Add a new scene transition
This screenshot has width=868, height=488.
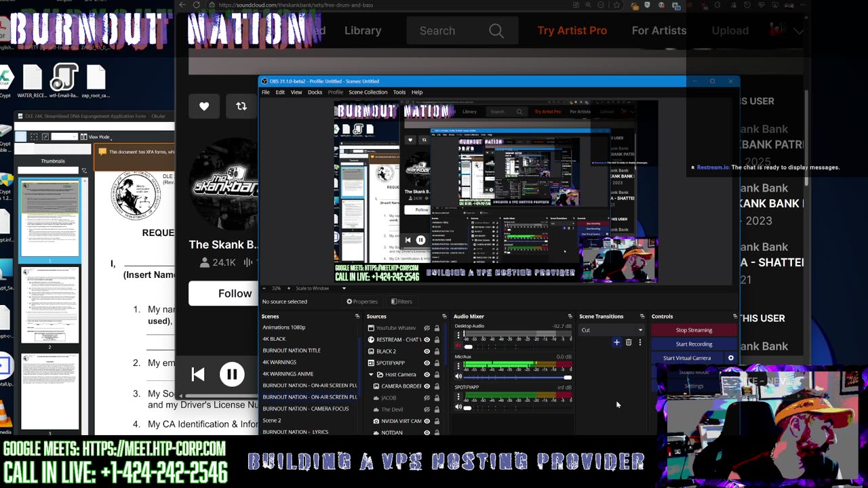pos(616,342)
